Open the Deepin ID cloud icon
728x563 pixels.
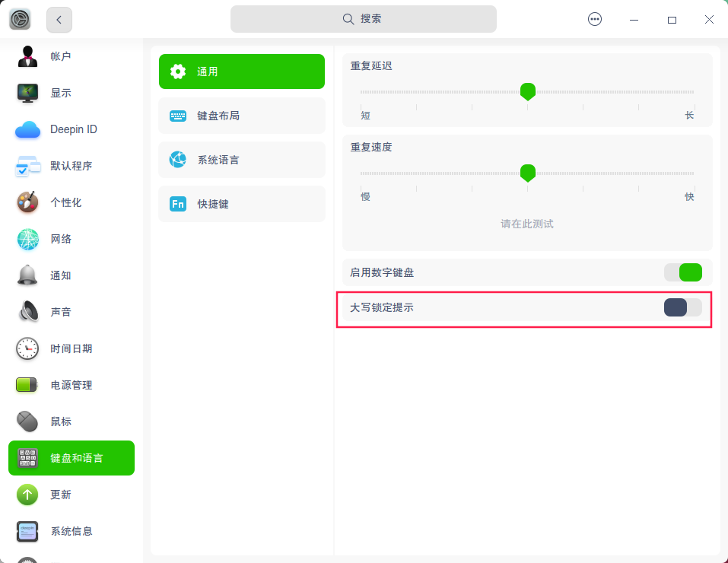[x=27, y=129]
